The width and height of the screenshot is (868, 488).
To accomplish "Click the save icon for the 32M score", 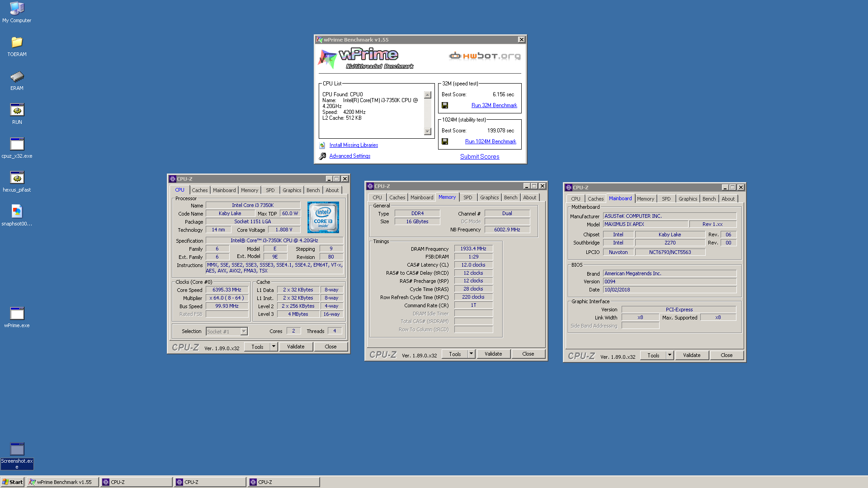I will [445, 105].
